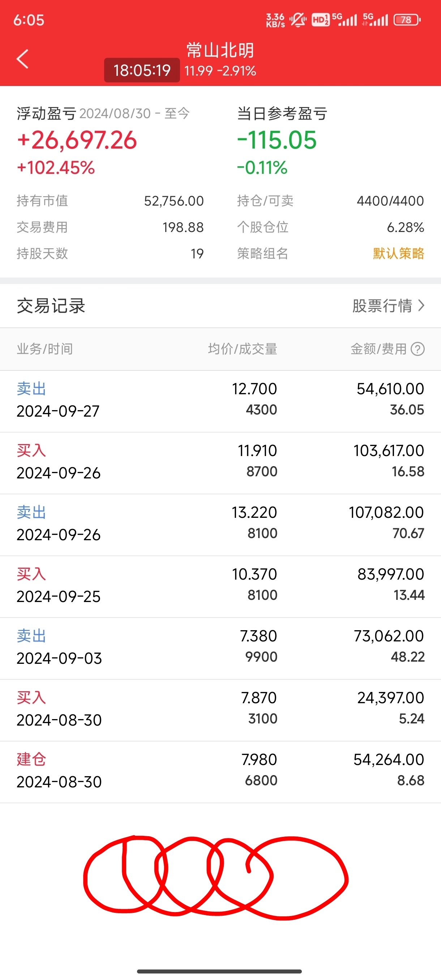Image resolution: width=441 pixels, height=980 pixels.
Task: Open the 2024-09-25 买入 record
Action: point(220,586)
